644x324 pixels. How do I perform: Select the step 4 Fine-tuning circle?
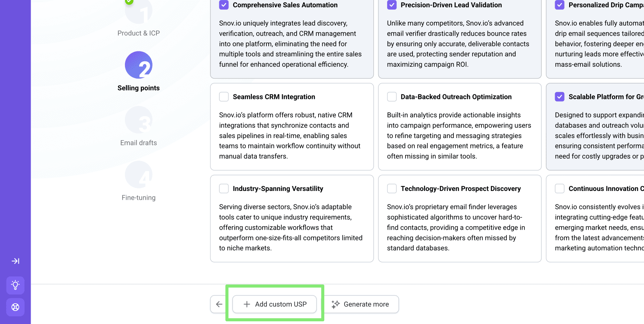point(138,175)
